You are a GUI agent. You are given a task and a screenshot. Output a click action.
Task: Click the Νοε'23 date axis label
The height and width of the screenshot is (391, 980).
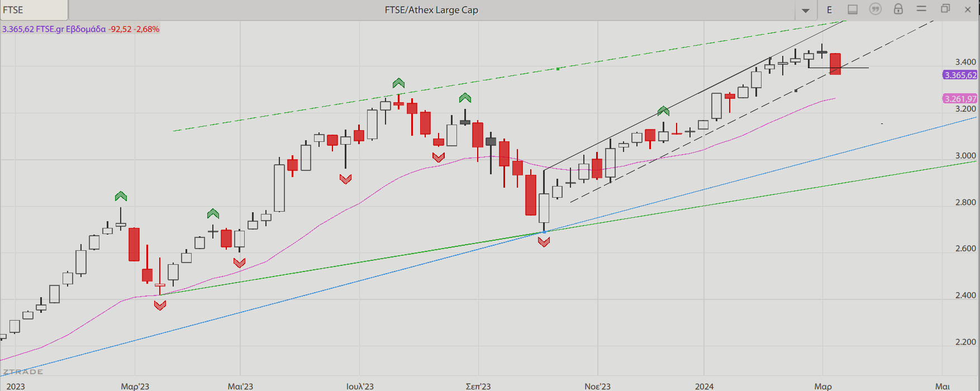coord(598,387)
